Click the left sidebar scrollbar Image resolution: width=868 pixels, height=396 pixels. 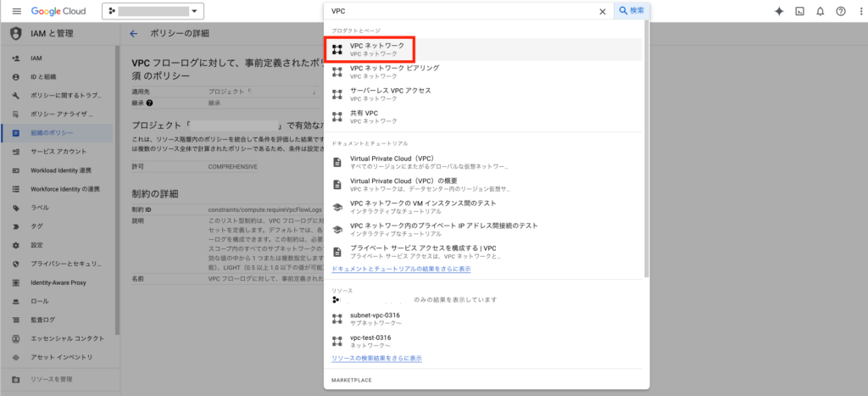pyautogui.click(x=117, y=188)
